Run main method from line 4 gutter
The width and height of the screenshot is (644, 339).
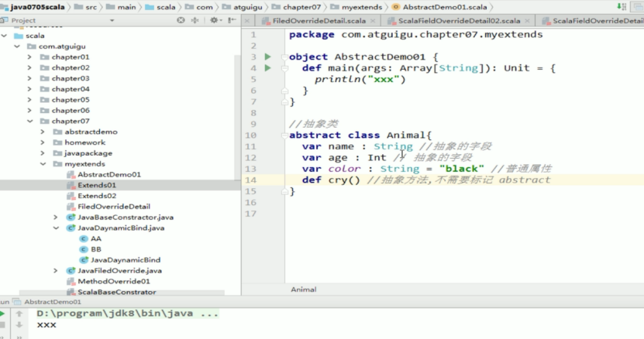click(x=268, y=67)
